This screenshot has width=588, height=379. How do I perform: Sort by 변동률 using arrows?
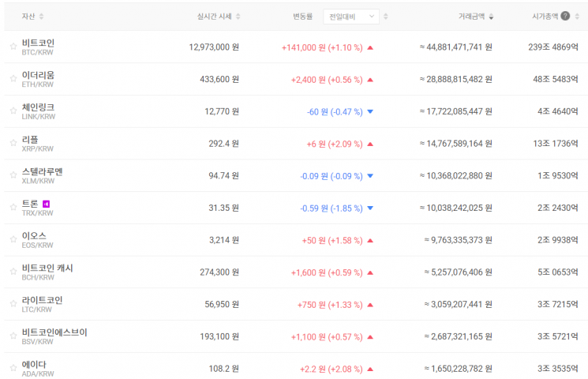click(x=385, y=17)
